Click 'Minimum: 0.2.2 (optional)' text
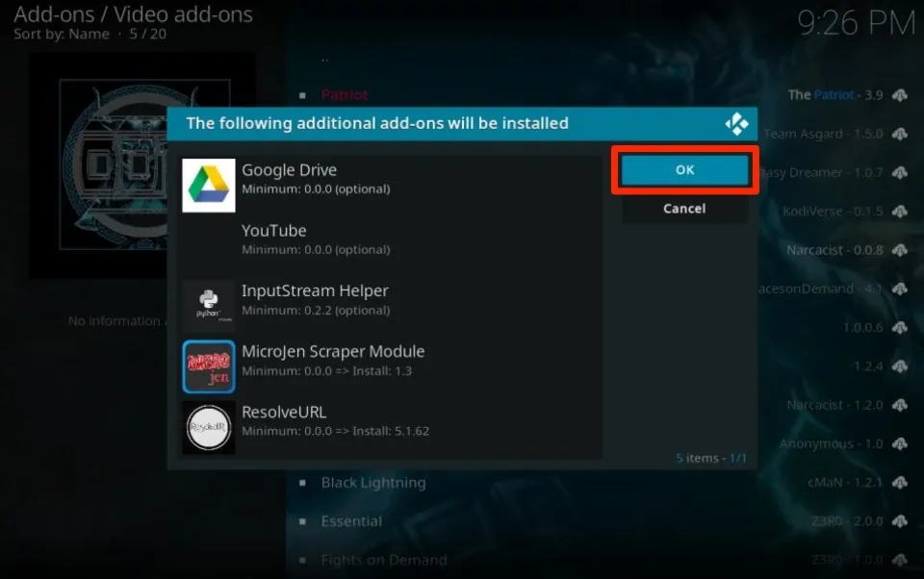Image resolution: width=924 pixels, height=579 pixels. tap(316, 311)
